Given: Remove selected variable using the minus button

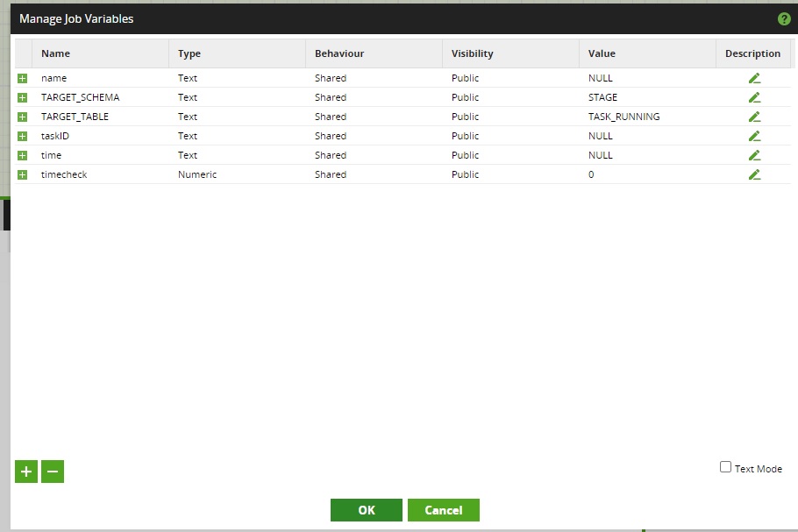Looking at the screenshot, I should point(53,472).
